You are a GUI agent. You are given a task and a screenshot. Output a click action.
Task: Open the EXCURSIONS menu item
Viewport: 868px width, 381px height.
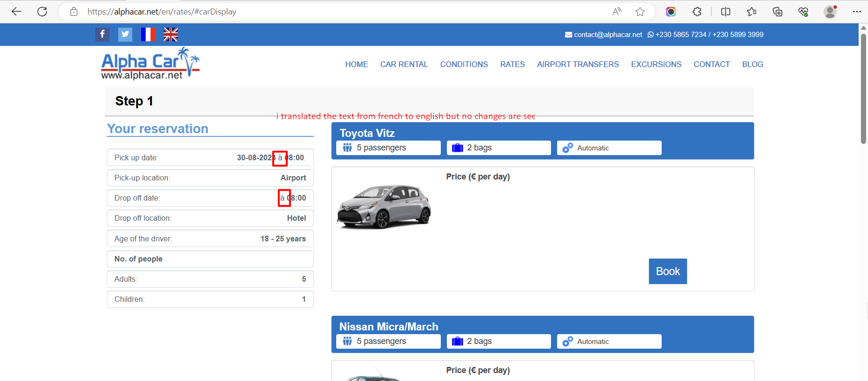(657, 64)
